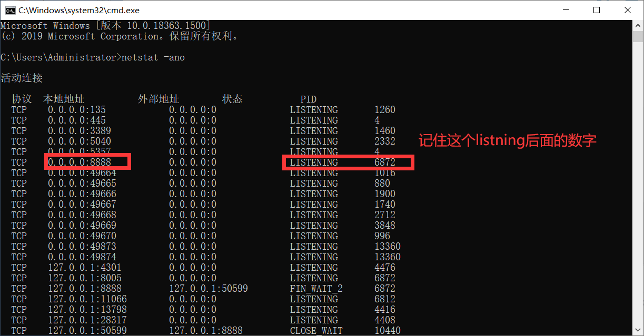644x336 pixels.
Task: Close the cmd.exe window
Action: click(x=627, y=9)
